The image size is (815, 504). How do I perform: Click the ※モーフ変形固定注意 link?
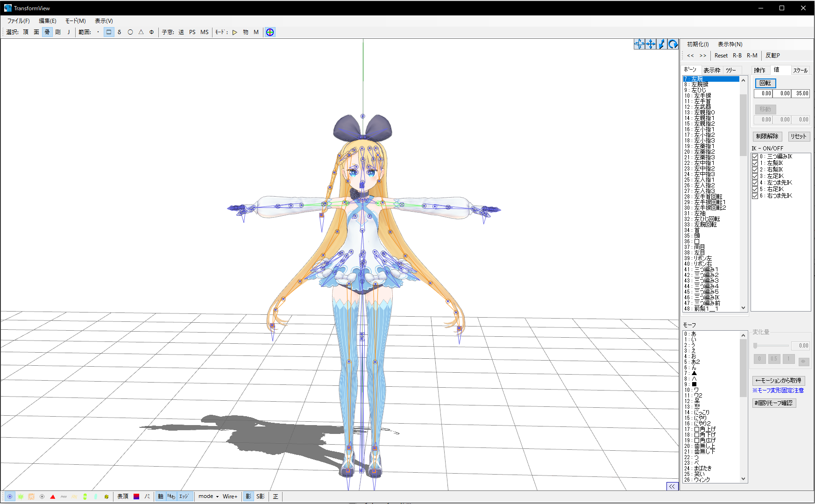(x=778, y=390)
